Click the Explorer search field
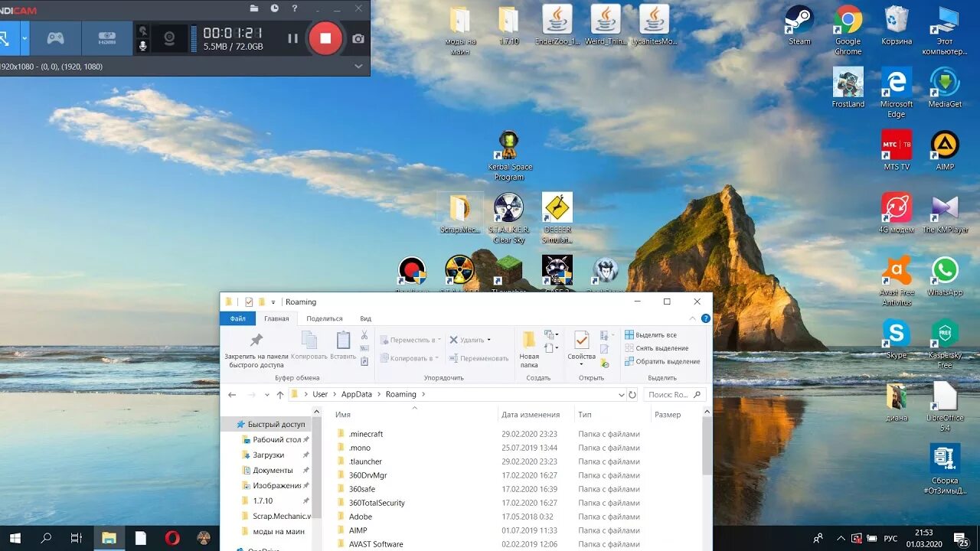This screenshot has width=980, height=551. (674, 395)
